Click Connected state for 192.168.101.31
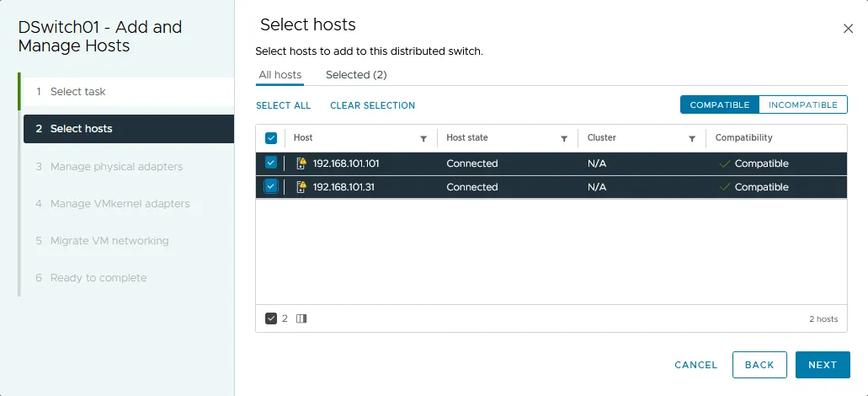The height and width of the screenshot is (396, 868). pos(472,187)
